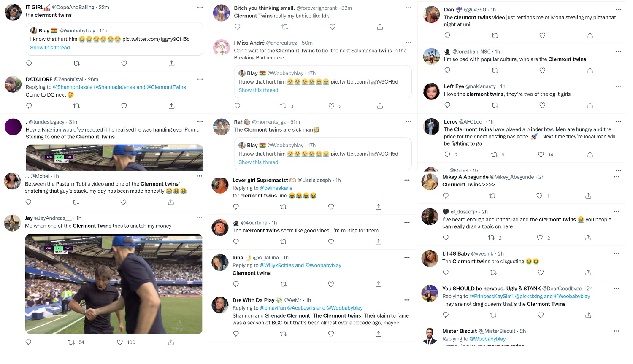Open more options for Dan's tweet
The height and width of the screenshot is (364, 633).
[618, 9]
